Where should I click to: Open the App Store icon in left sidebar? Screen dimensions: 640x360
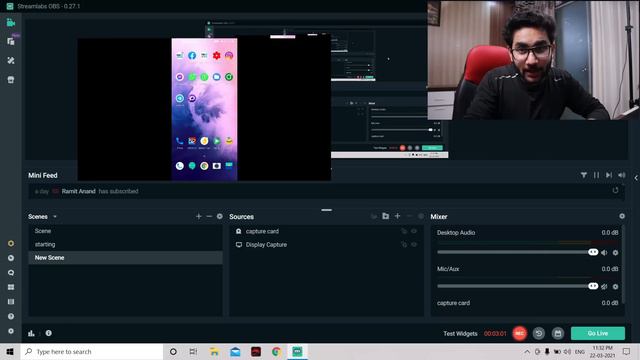[11, 79]
